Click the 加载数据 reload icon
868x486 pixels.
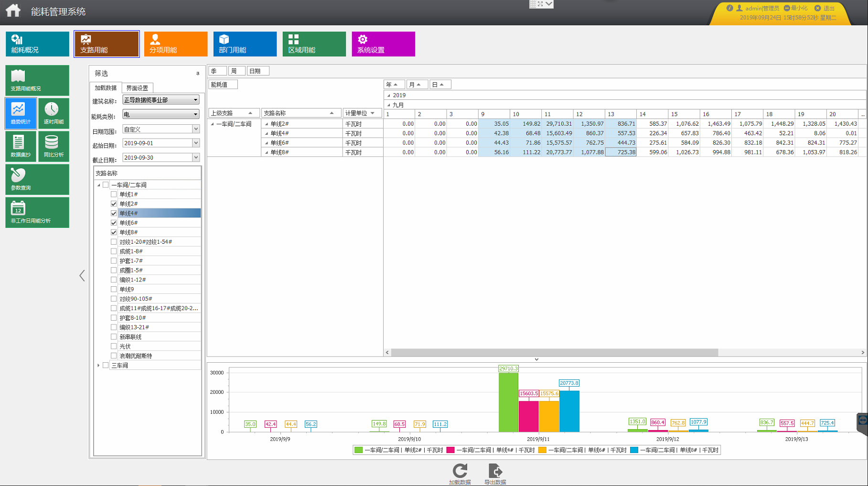tap(460, 472)
